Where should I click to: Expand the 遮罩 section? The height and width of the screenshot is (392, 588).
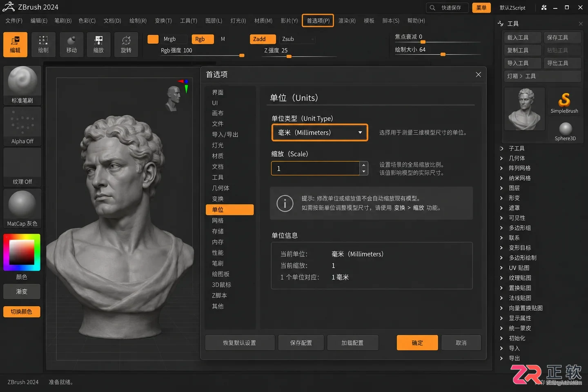514,208
